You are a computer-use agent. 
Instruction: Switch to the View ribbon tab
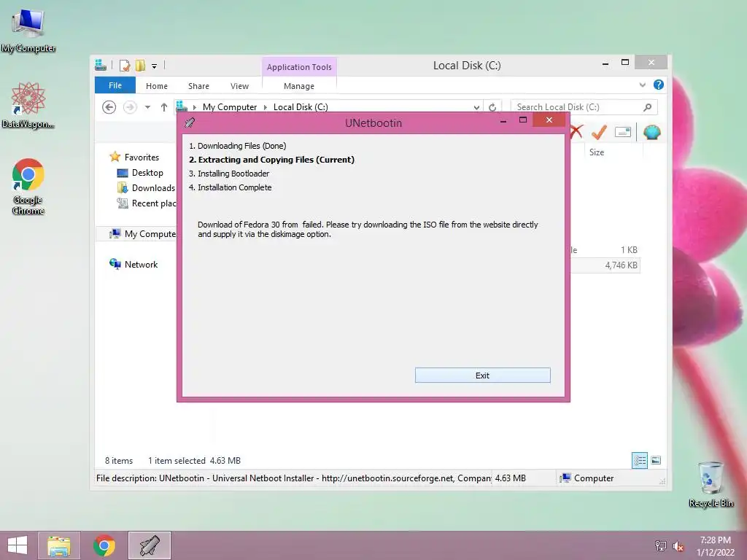(239, 86)
